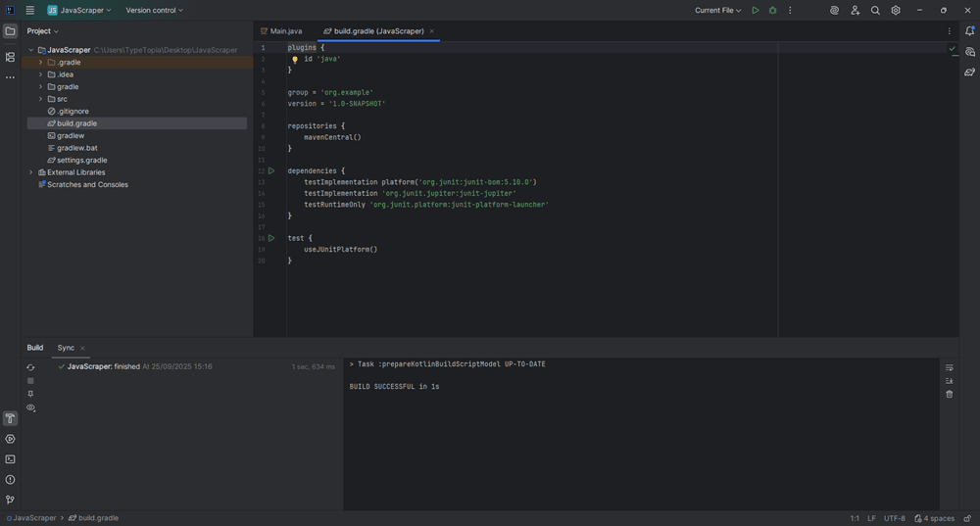Image resolution: width=980 pixels, height=526 pixels.
Task: Open the Terminal tool window
Action: pos(10,459)
